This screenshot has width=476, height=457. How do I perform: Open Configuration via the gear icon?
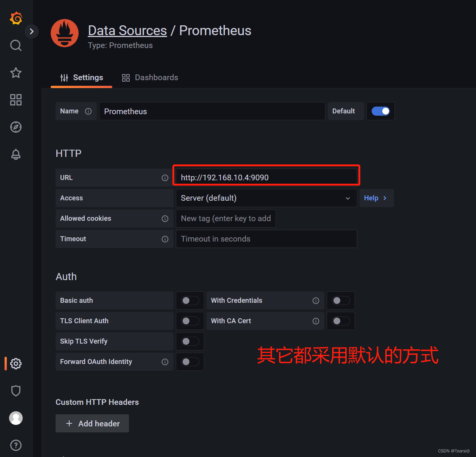(x=16, y=364)
